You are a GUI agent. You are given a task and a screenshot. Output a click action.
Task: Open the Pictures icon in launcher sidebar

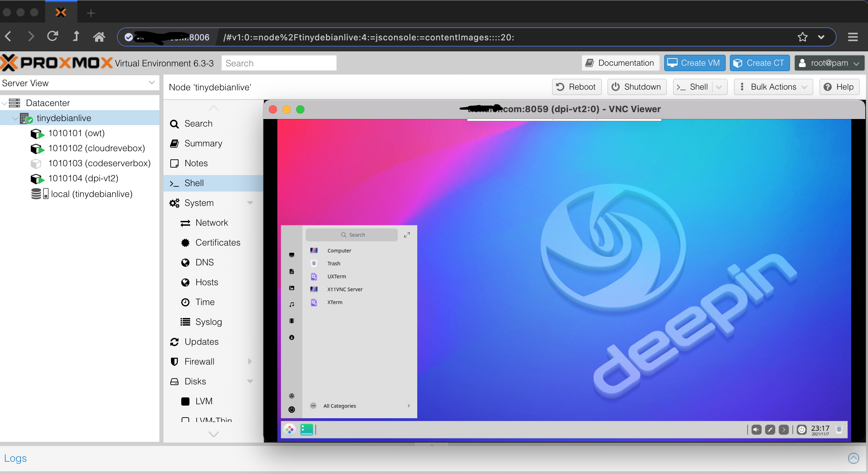292,288
